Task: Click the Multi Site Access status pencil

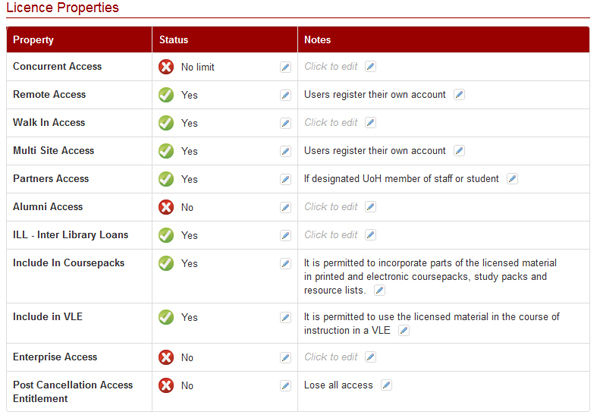Action: point(285,151)
